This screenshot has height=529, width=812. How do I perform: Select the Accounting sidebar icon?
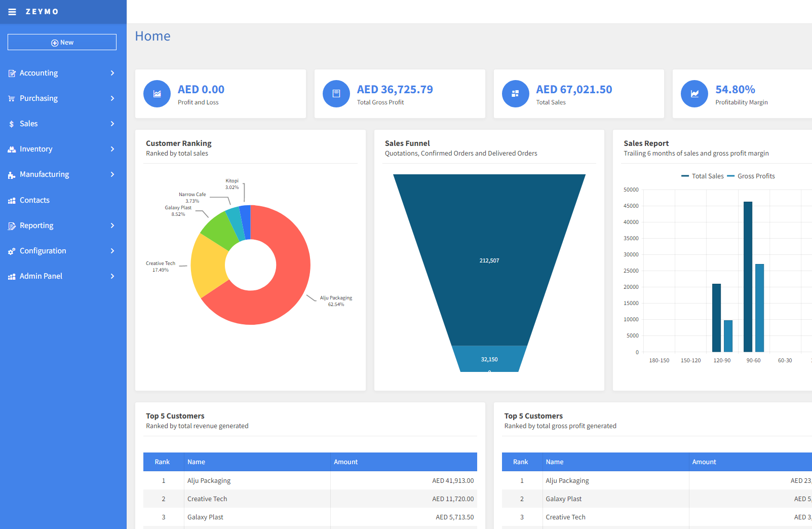click(x=12, y=73)
